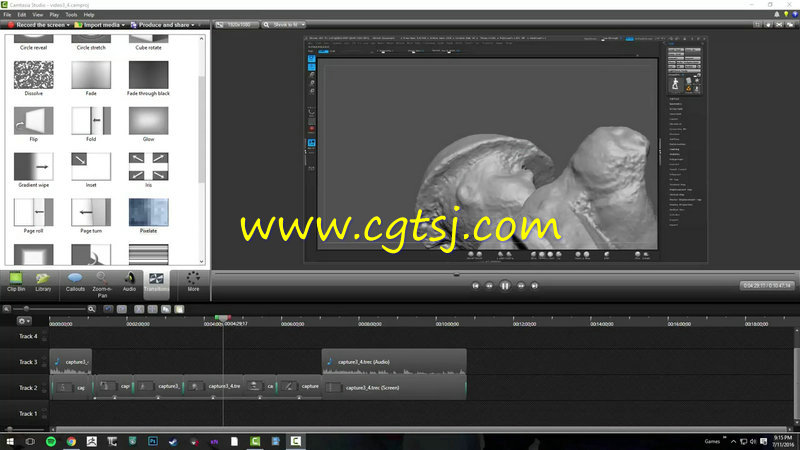Step forward one frame in preview
Image resolution: width=800 pixels, height=450 pixels.
pos(521,286)
